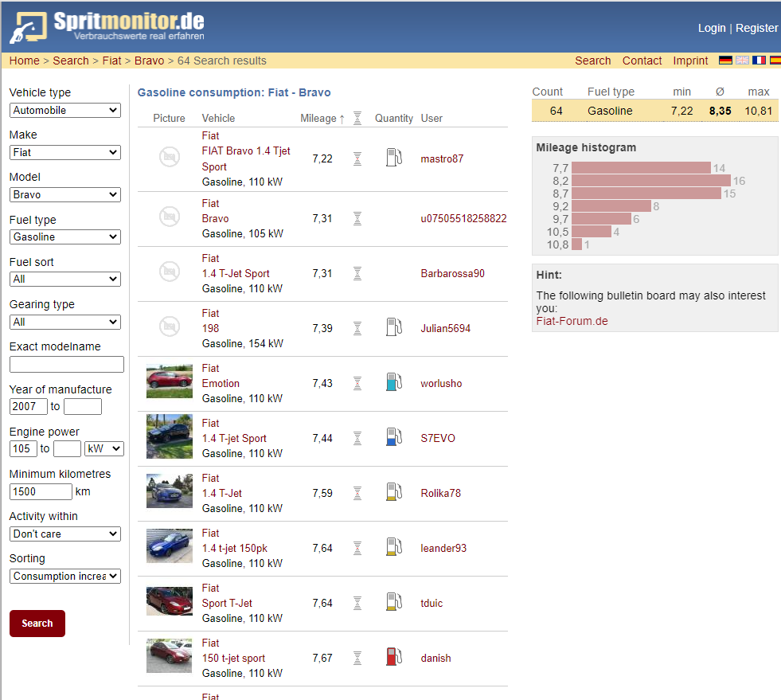The image size is (781, 700).
Task: Open the red car photo for tduic
Action: coord(170,601)
